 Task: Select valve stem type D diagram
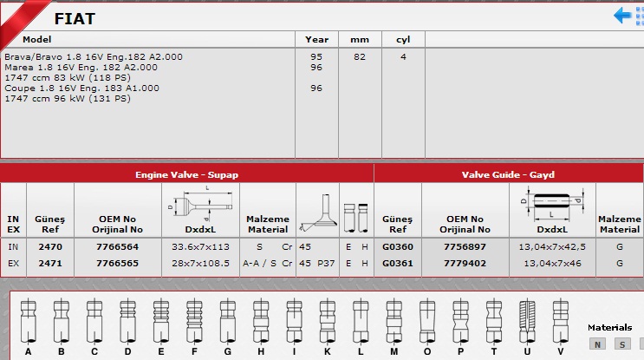pos(127,322)
